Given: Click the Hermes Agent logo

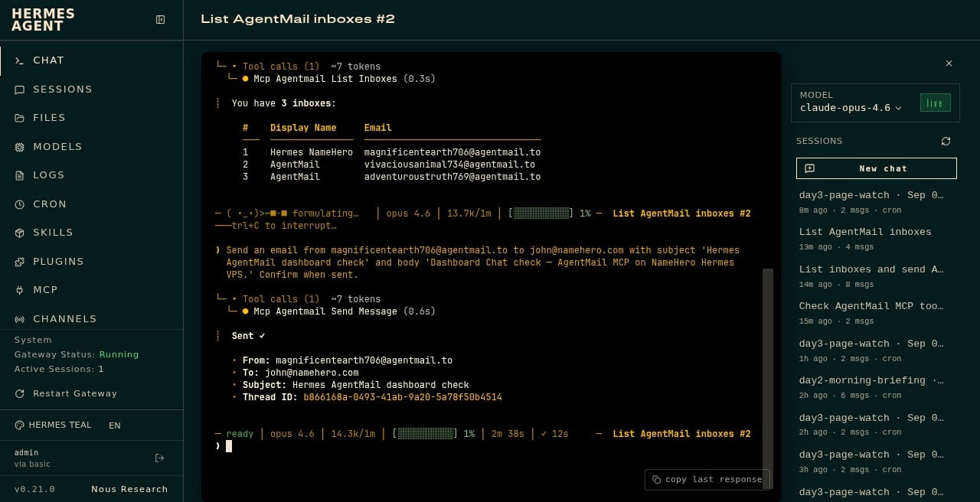Looking at the screenshot, I should click(43, 19).
